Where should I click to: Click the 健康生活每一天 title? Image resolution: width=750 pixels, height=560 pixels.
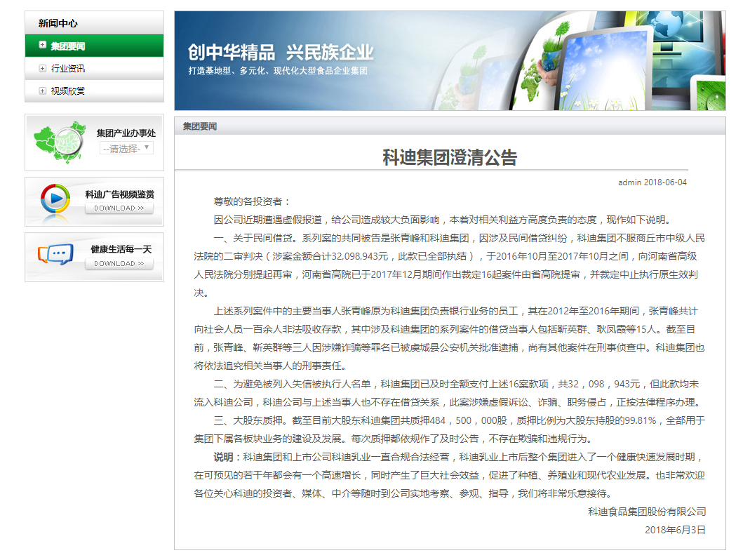121,249
